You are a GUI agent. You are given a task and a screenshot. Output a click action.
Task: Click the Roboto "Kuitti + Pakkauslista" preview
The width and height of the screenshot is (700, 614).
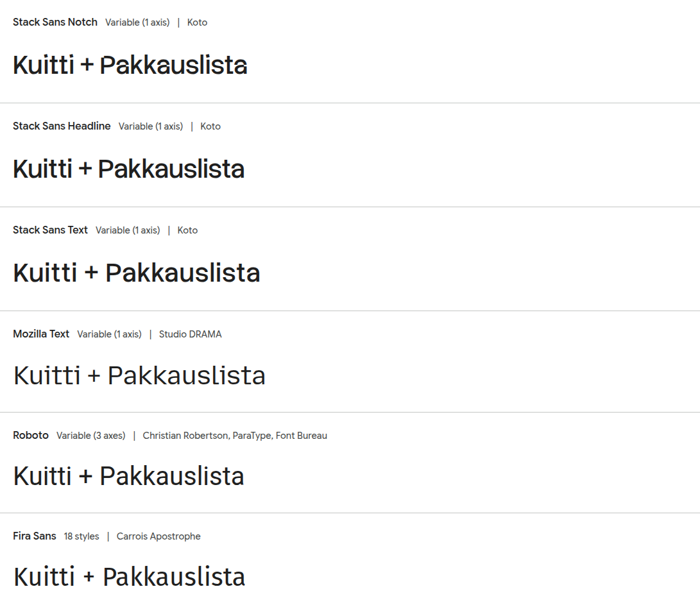tap(129, 477)
